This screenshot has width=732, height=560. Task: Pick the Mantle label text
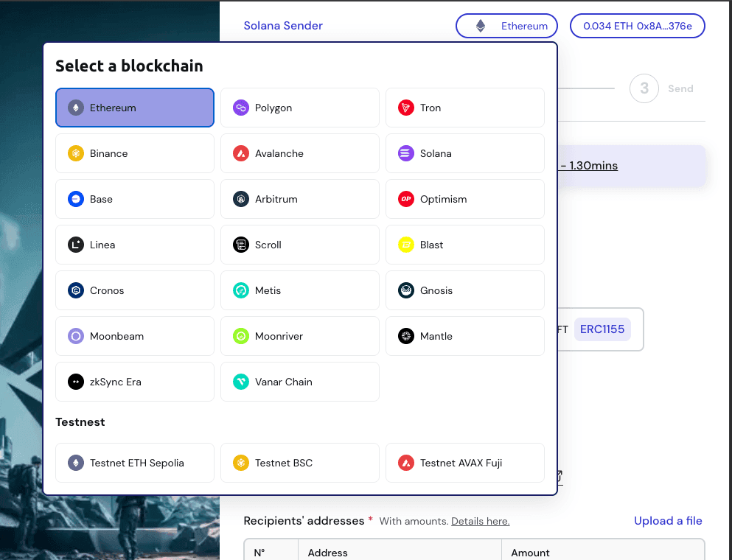coord(436,337)
